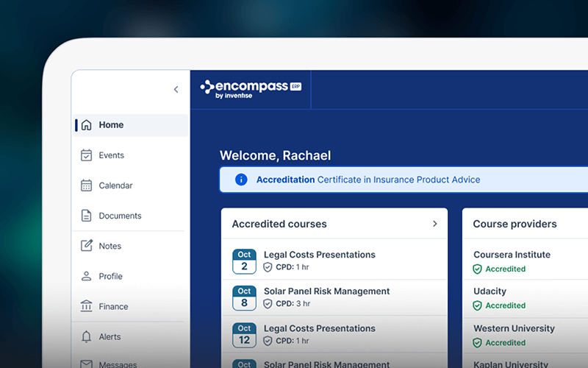Collapse the sidebar with the chevron arrow
This screenshot has height=368, width=588.
(176, 90)
